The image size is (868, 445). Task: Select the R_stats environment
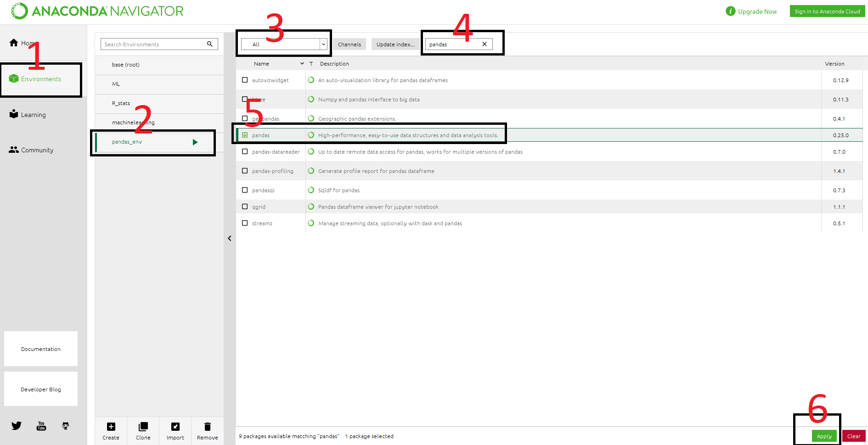pos(159,103)
